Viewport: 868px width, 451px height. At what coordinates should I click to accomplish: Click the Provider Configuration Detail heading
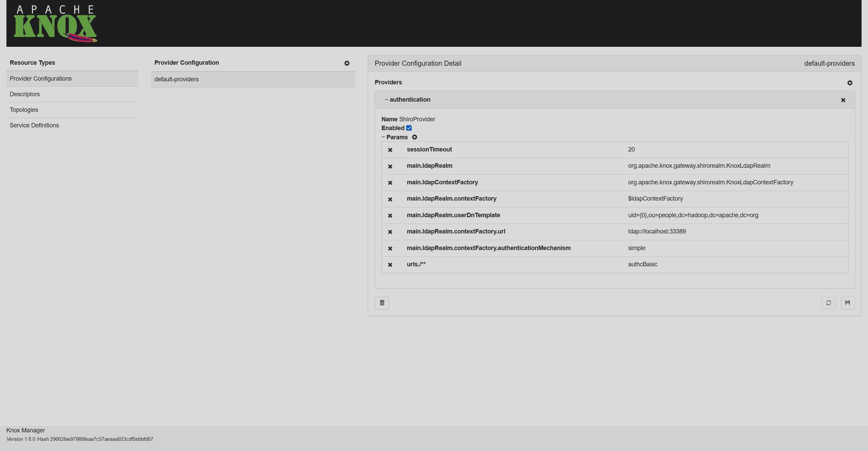[418, 63]
